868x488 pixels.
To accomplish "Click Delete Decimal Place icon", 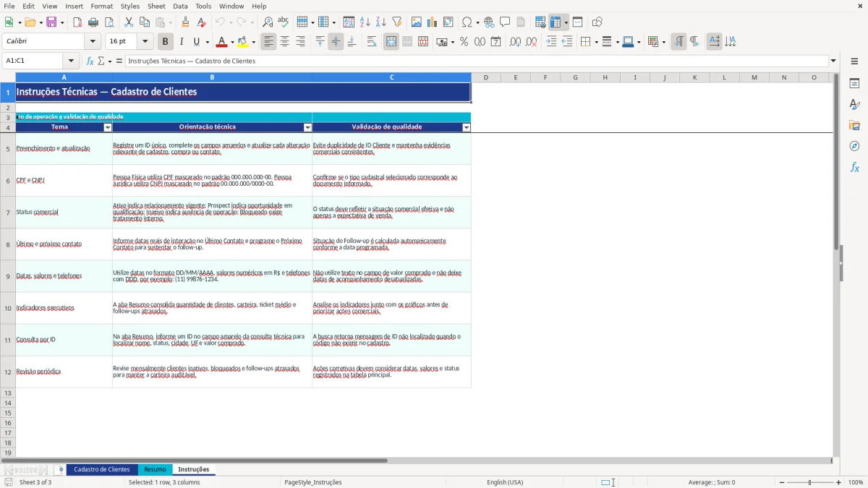I will click(x=531, y=42).
